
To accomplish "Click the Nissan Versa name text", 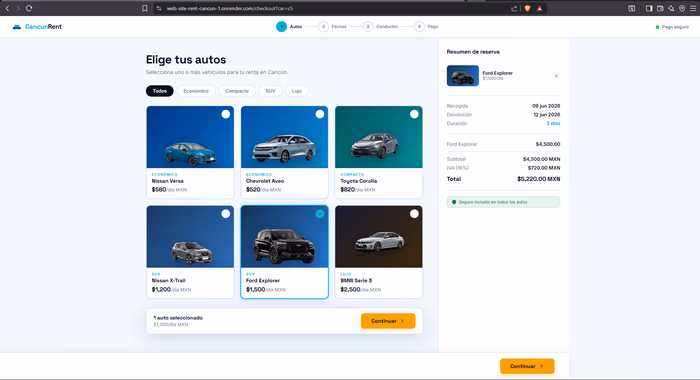I will click(168, 181).
